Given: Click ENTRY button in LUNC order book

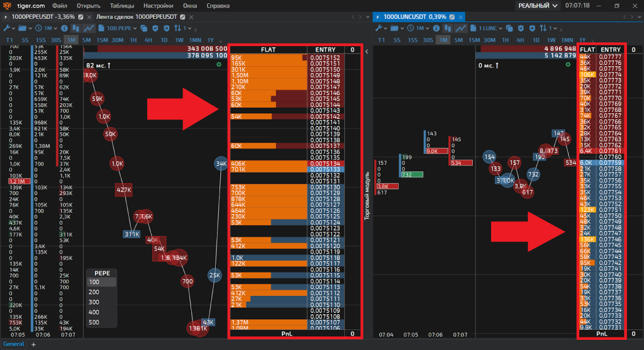Looking at the screenshot, I should pos(611,49).
